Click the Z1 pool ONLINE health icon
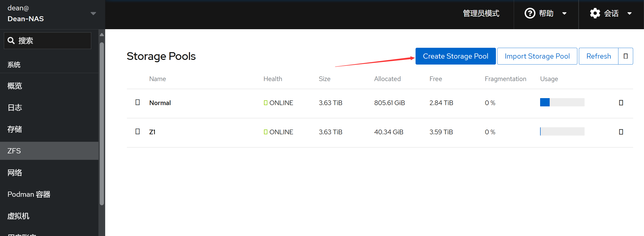 pyautogui.click(x=266, y=132)
